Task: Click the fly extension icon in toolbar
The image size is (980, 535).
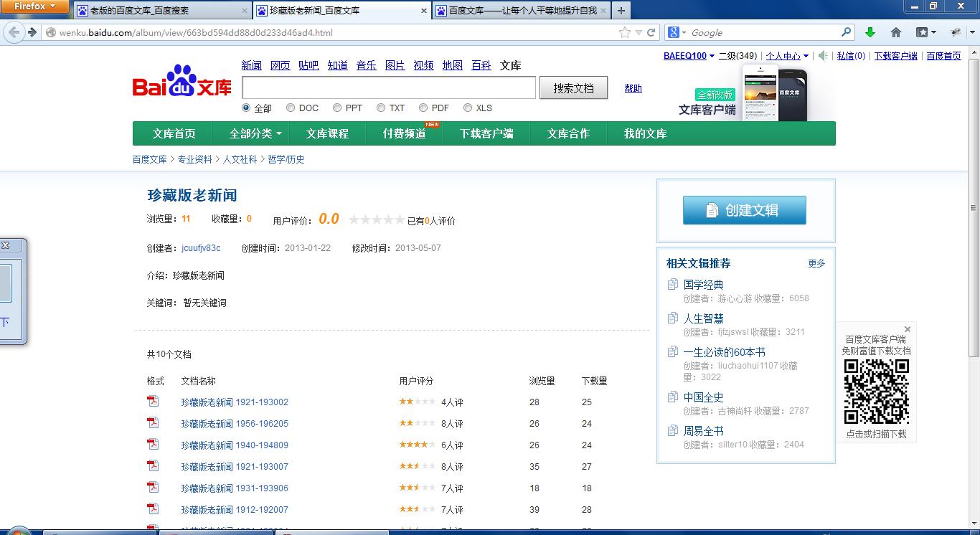Action: point(956,32)
